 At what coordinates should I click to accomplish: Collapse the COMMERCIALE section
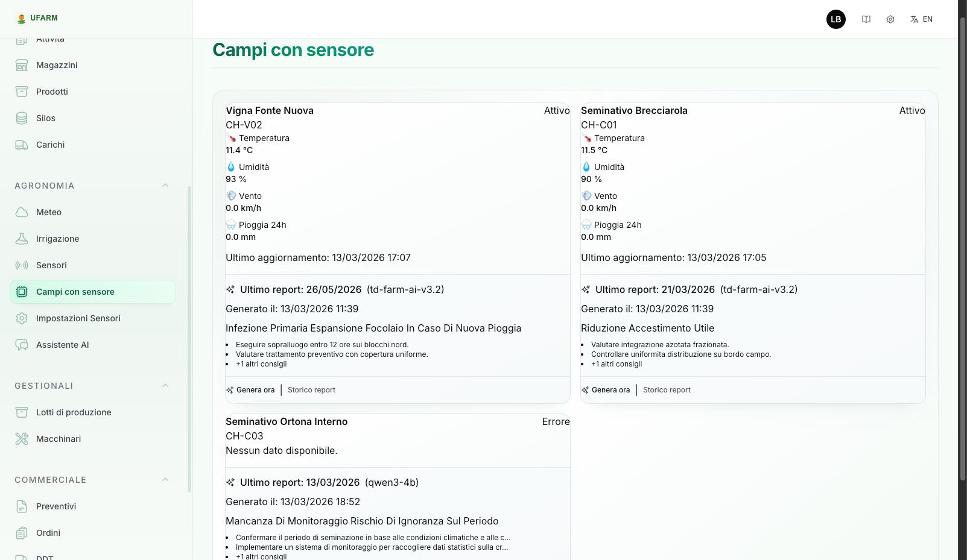tap(165, 480)
